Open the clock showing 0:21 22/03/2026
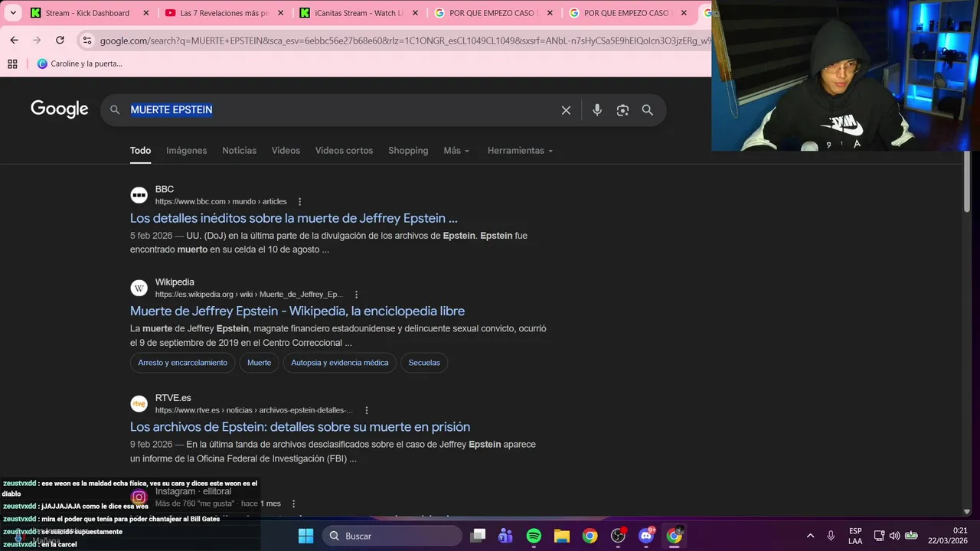The width and height of the screenshot is (980, 551). [948, 536]
